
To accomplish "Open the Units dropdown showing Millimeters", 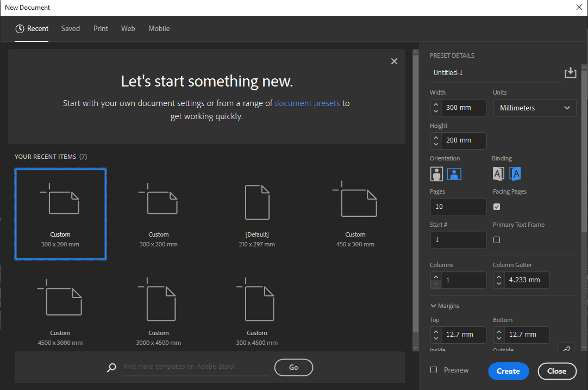I will point(534,108).
